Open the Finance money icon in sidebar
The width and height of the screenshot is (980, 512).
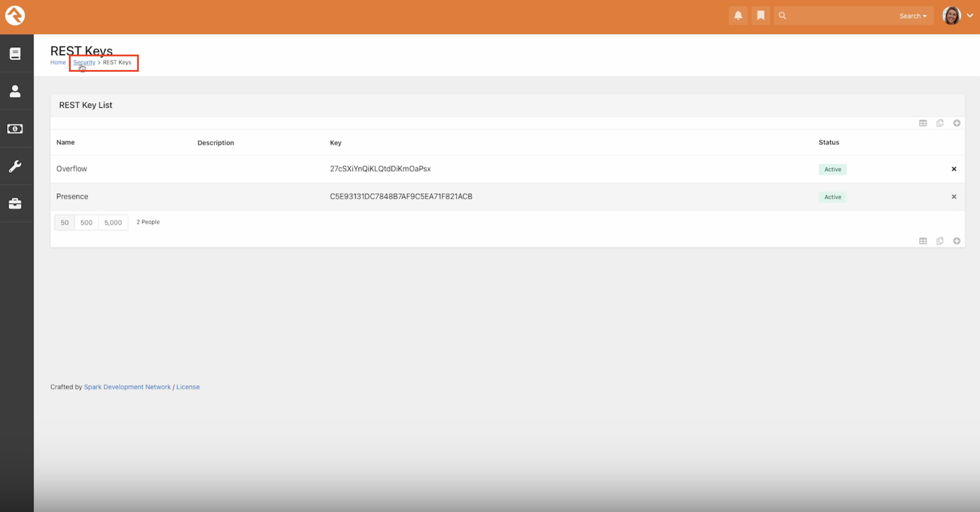click(15, 129)
